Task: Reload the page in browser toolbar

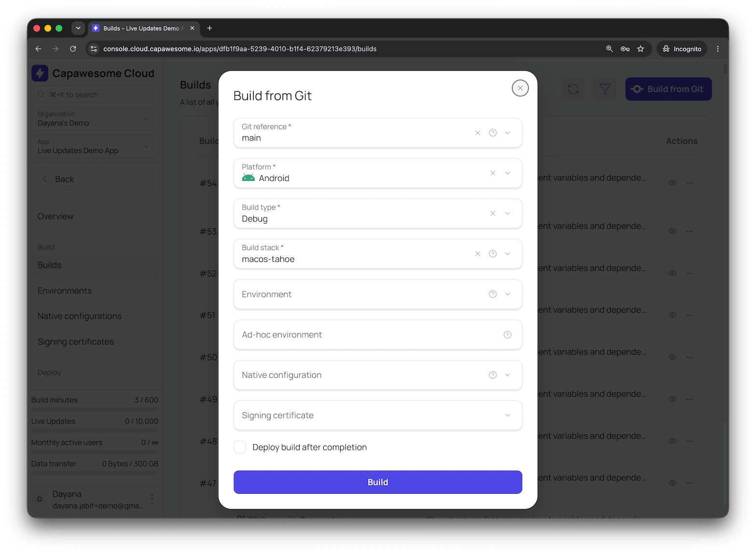Action: (73, 49)
